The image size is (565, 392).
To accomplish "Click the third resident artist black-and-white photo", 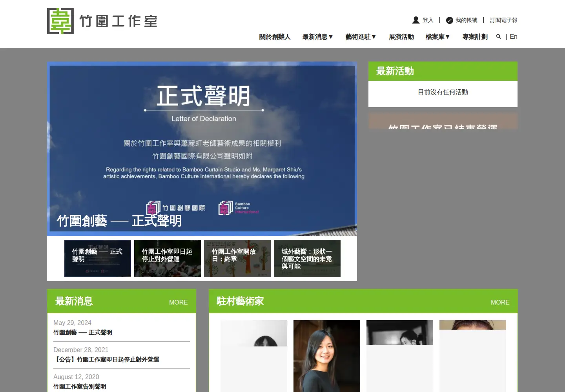I will pos(400,332).
